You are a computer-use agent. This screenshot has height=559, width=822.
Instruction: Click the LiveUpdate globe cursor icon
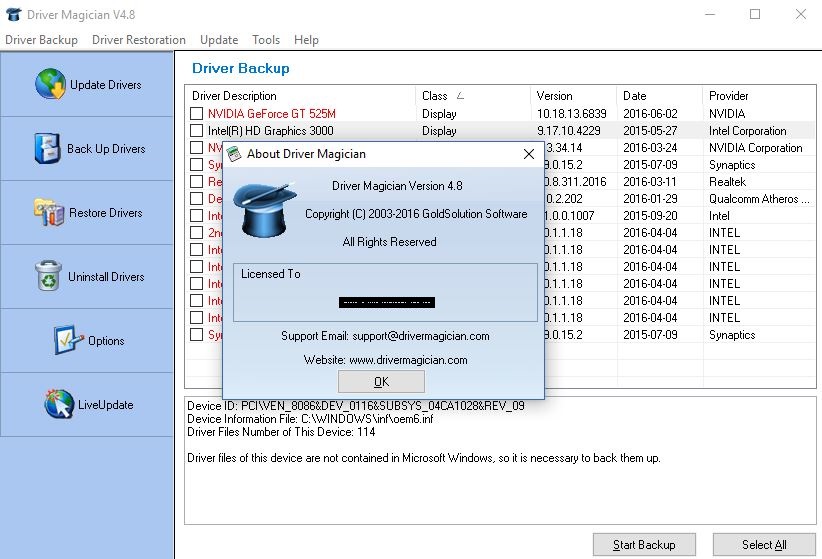(x=59, y=404)
